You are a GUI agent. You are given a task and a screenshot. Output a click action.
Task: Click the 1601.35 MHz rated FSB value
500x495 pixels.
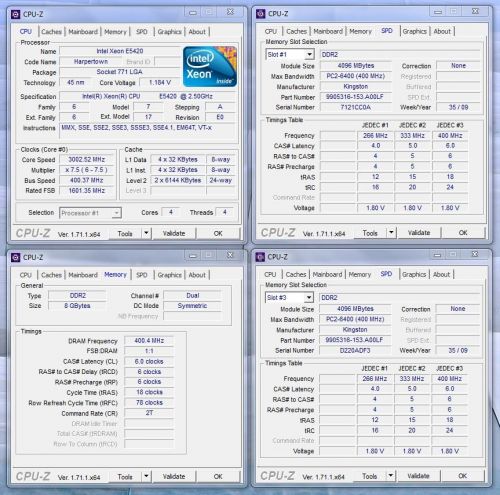tap(87, 191)
